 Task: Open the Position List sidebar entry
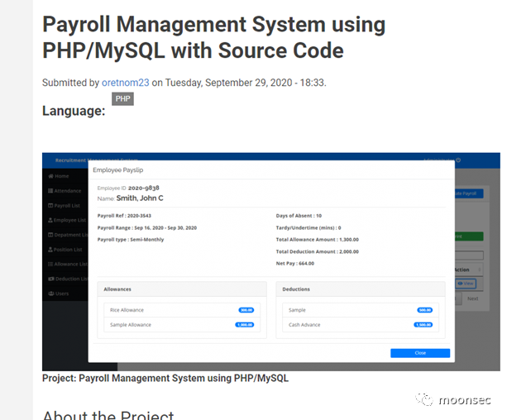pos(65,250)
